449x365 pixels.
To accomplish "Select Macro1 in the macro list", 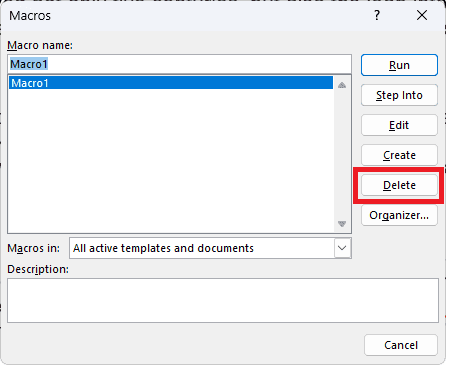I will (171, 83).
